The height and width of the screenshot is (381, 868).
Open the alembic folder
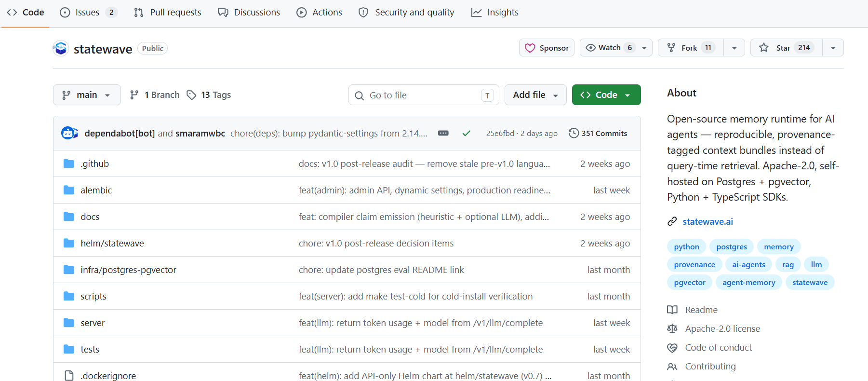click(96, 190)
